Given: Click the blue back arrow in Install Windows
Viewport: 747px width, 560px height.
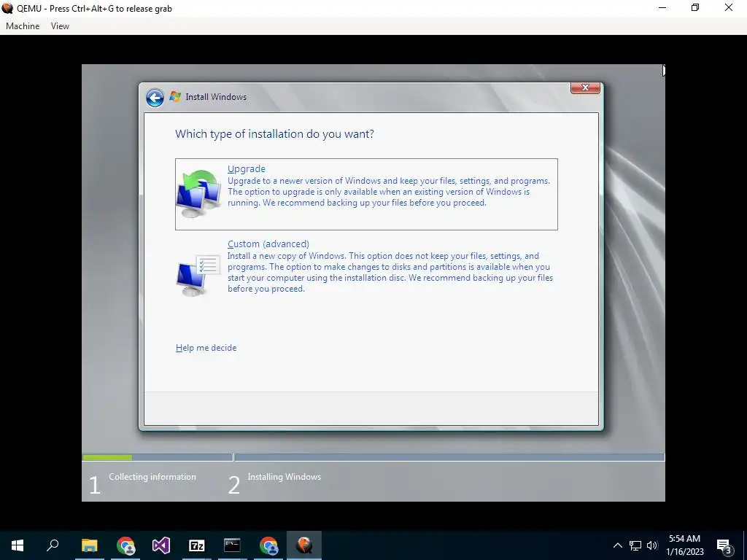Looking at the screenshot, I should (x=155, y=98).
